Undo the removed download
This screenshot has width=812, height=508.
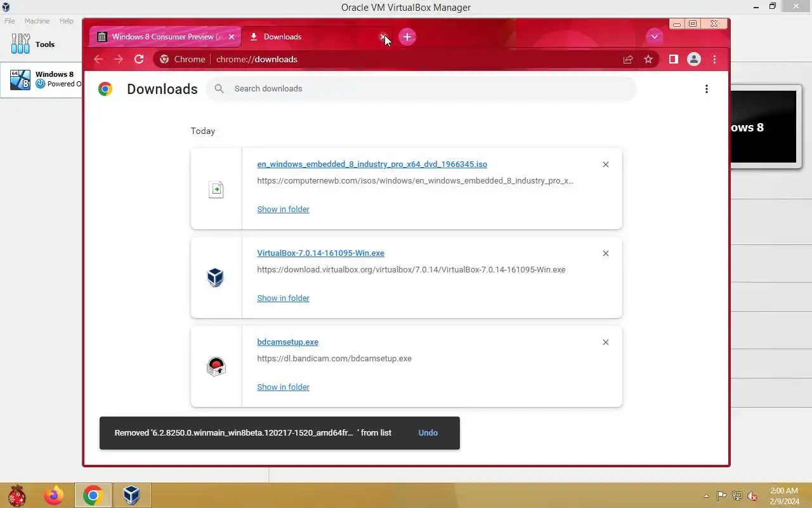428,432
